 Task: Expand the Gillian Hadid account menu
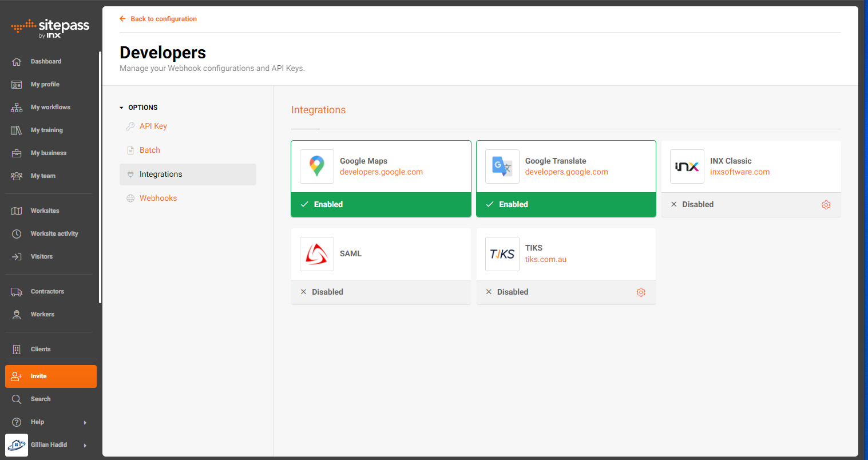coord(85,445)
